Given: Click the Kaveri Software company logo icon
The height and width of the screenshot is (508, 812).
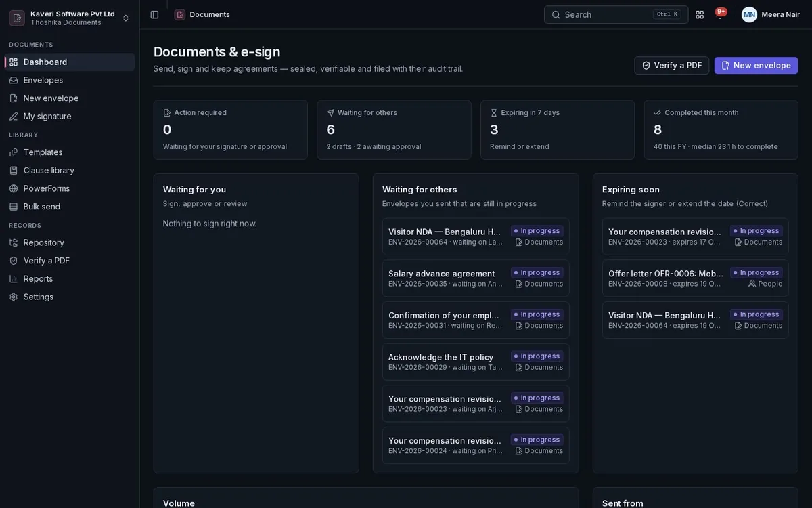Looking at the screenshot, I should coord(17,18).
